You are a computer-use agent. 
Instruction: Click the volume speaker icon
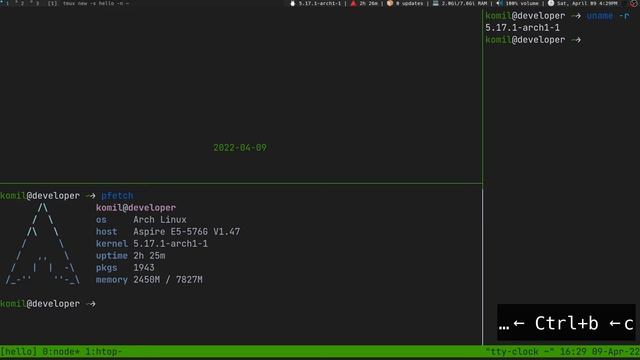pos(499,3)
